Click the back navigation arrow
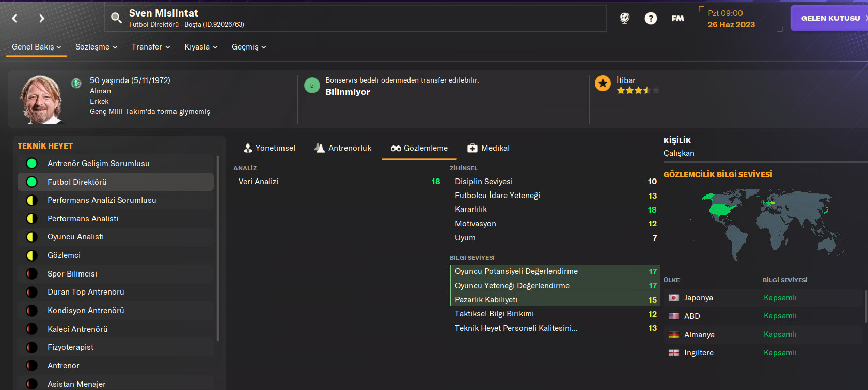 [14, 19]
